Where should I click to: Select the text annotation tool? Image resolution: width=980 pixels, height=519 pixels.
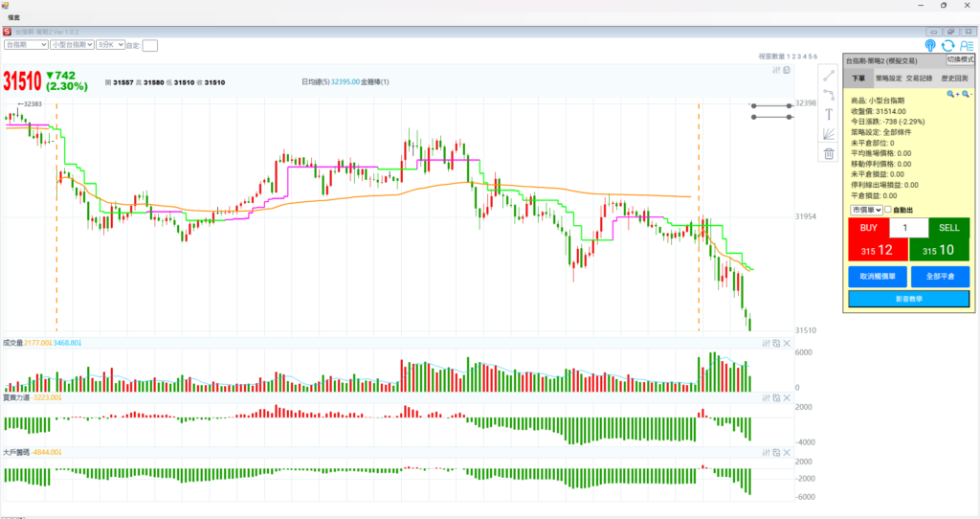click(x=829, y=114)
